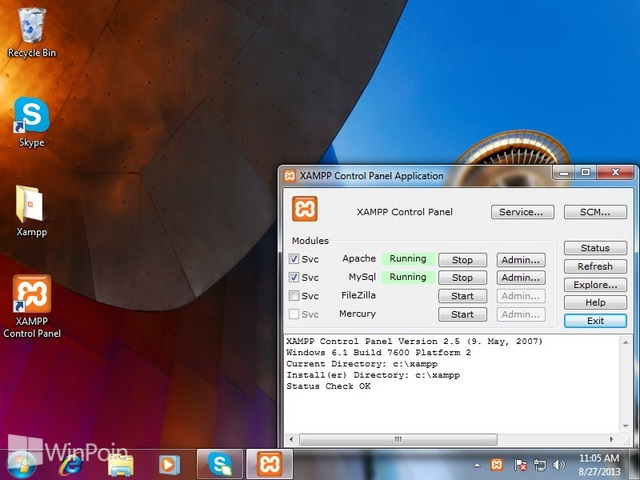Open XAMPP Help
This screenshot has width=640, height=480.
tap(596, 302)
